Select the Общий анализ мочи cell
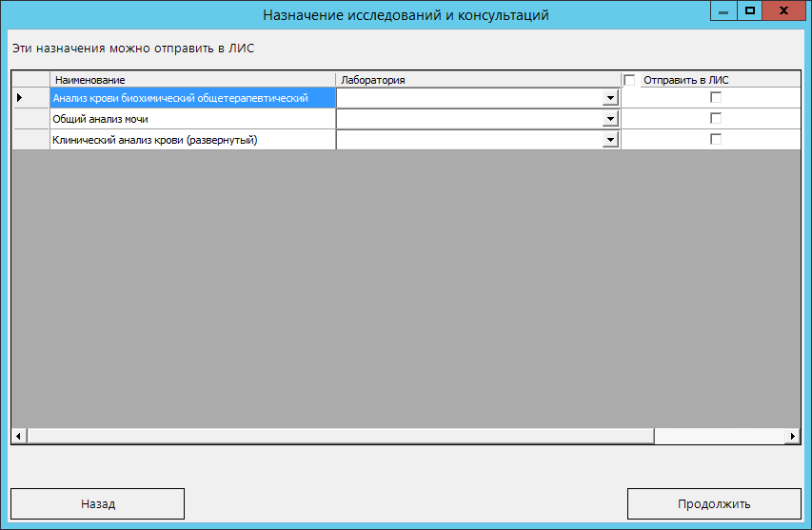Viewport: 812px width, 530px height. point(192,119)
